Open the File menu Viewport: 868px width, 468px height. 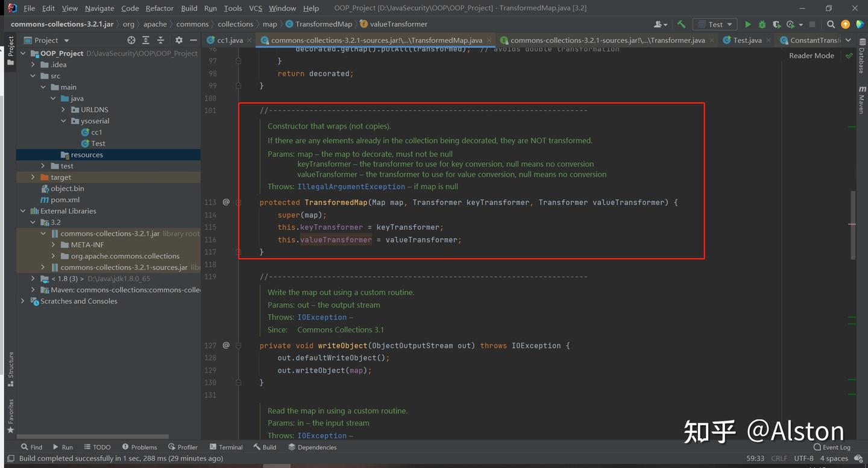click(29, 8)
